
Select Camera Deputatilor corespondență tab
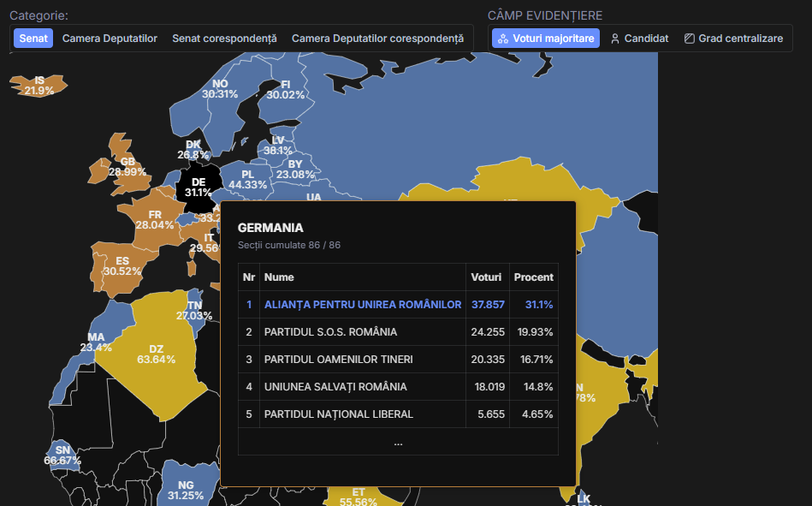(x=377, y=39)
